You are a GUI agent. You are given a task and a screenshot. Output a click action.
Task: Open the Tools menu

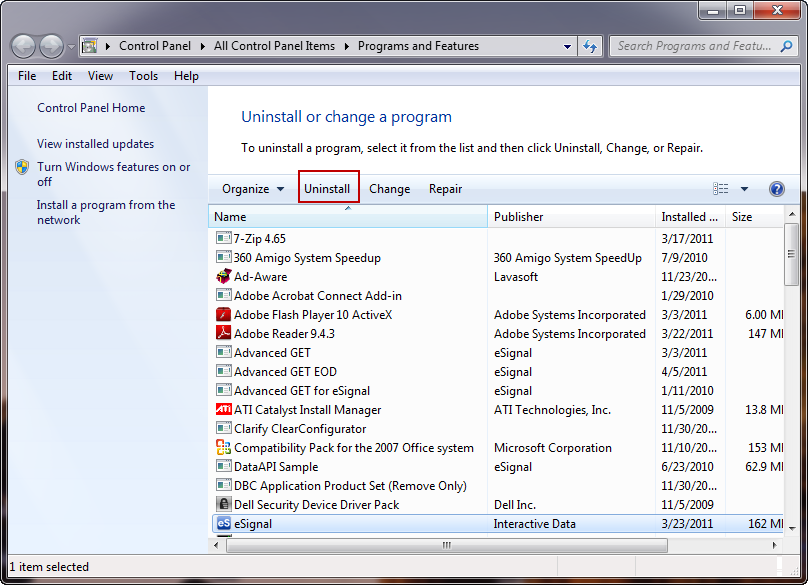coord(143,76)
